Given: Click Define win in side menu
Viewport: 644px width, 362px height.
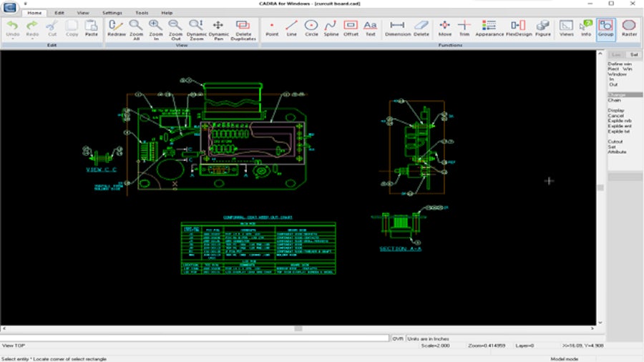Looking at the screenshot, I should pyautogui.click(x=620, y=64).
